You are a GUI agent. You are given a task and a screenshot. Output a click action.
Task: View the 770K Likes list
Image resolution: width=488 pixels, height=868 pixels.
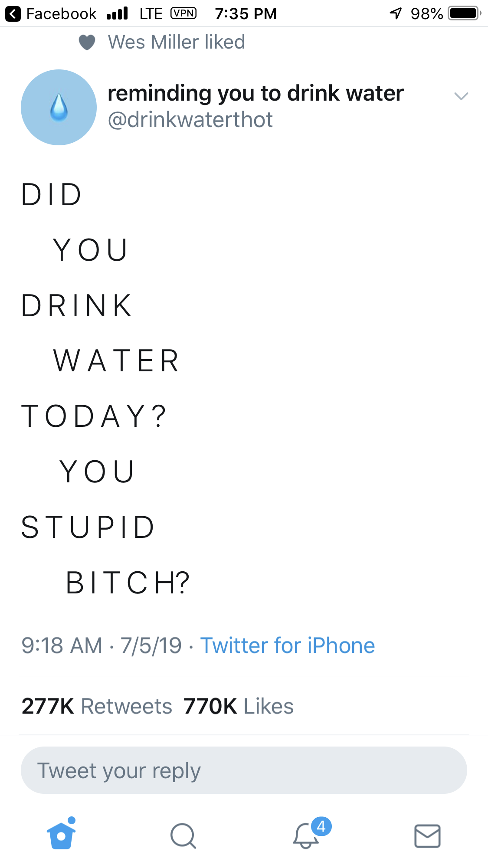238,706
